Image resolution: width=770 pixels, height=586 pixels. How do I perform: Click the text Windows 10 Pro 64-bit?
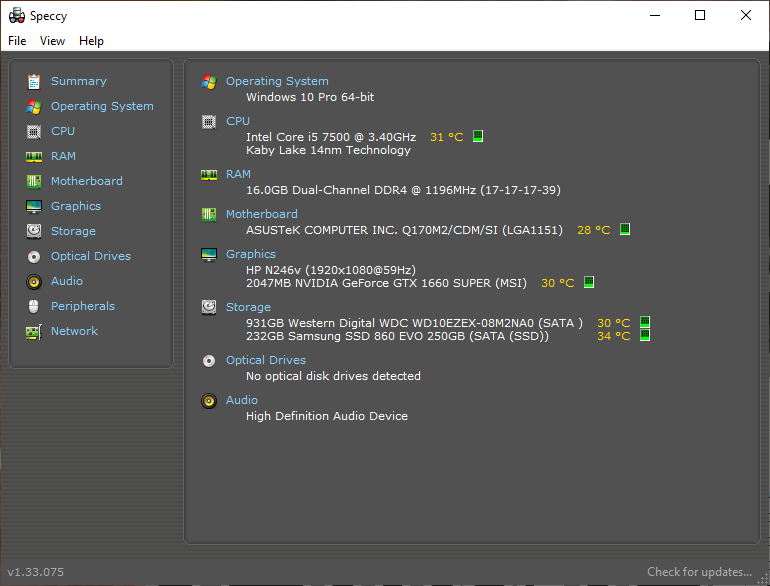tap(310, 97)
